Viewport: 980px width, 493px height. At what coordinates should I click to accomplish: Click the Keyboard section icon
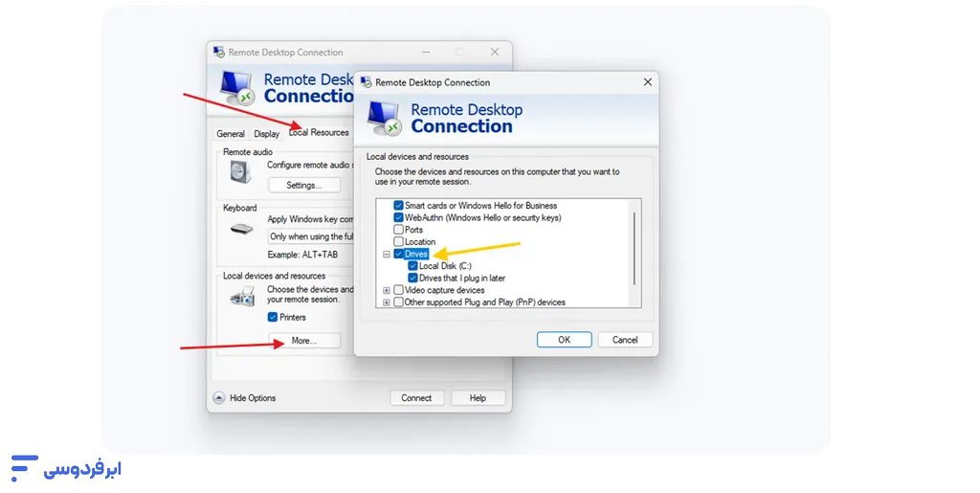click(x=241, y=229)
